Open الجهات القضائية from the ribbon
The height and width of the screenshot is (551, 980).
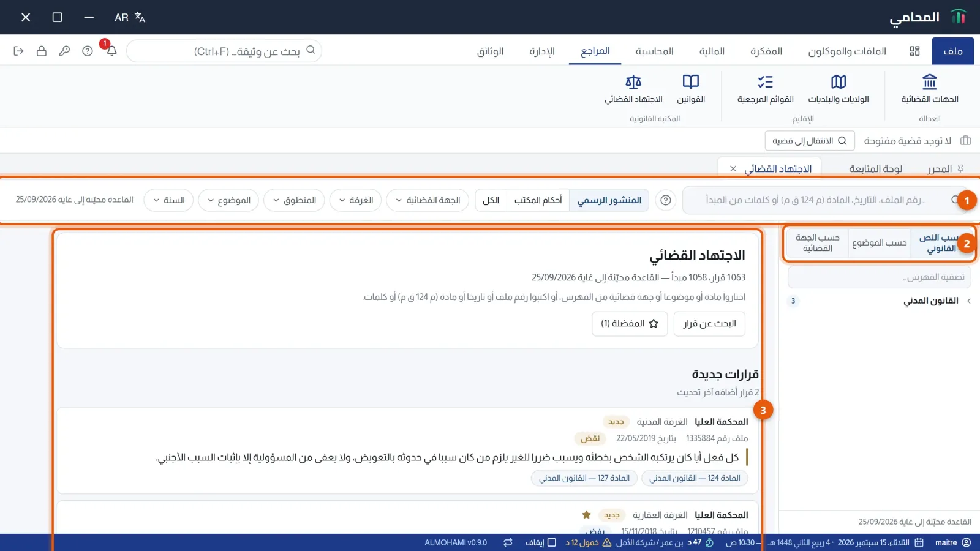tap(929, 89)
